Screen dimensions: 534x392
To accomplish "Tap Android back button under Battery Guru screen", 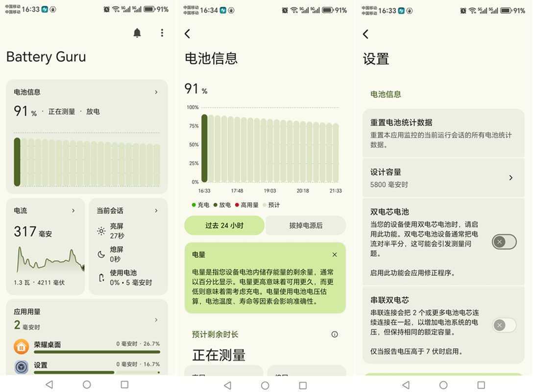I will pos(49,385).
